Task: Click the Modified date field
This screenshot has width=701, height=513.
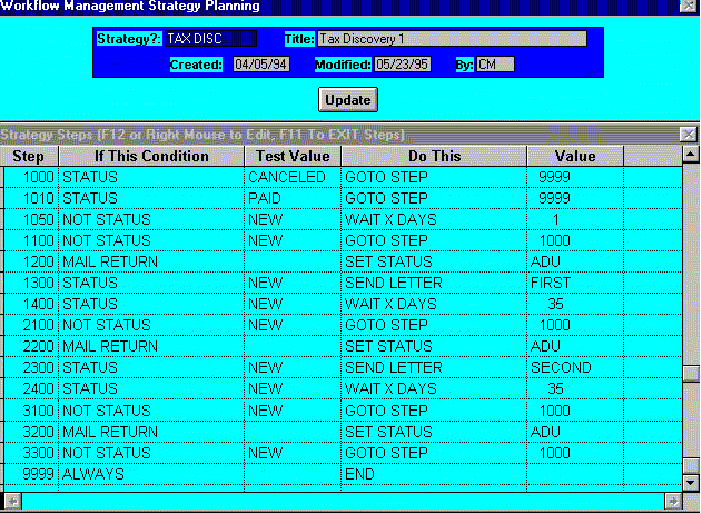Action: [x=402, y=65]
